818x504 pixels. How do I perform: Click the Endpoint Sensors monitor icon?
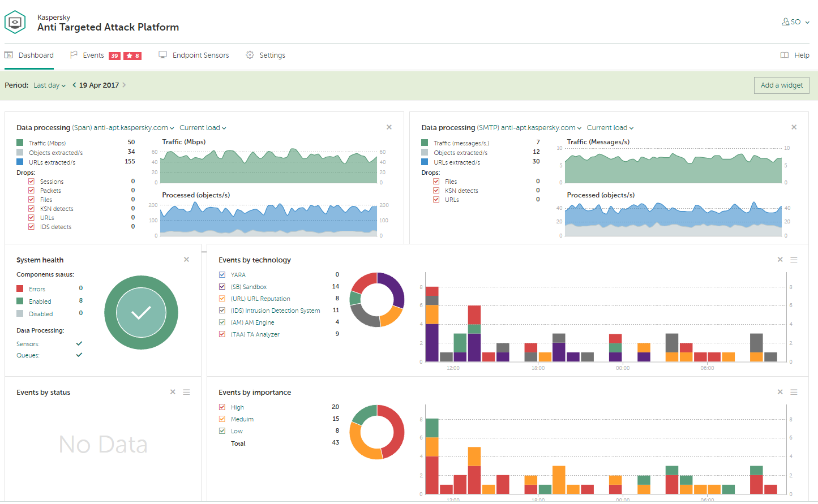tap(162, 55)
